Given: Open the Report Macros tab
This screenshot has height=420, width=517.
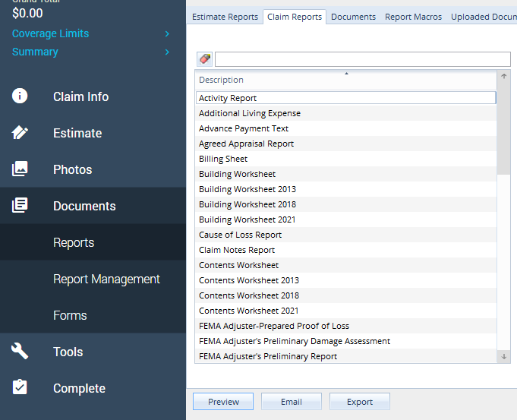Looking at the screenshot, I should [413, 17].
